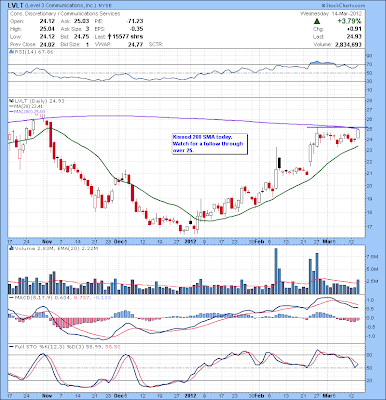Click the sector line Cons. Discretionary / Communications Services
The image size is (386, 400).
tap(65, 14)
